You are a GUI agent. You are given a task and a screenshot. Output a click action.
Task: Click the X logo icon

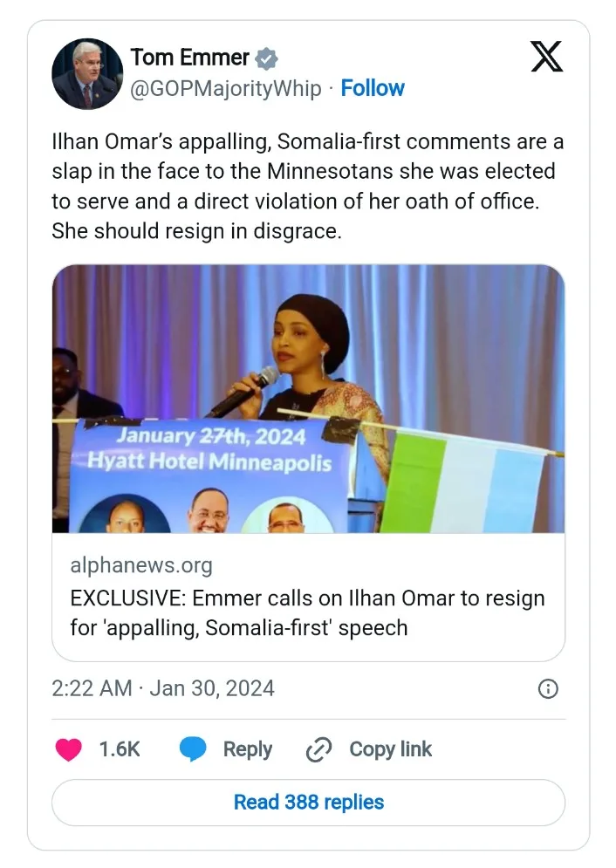point(546,57)
